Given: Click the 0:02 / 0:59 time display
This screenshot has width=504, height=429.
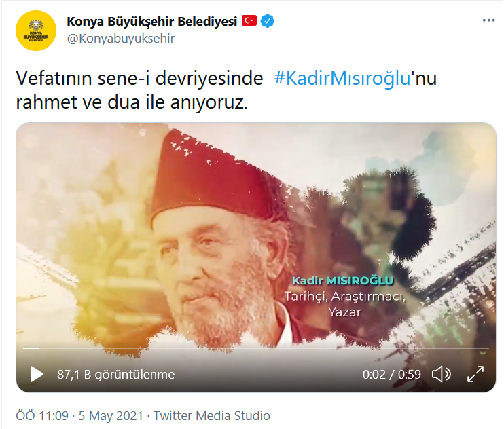Looking at the screenshot, I should (391, 375).
